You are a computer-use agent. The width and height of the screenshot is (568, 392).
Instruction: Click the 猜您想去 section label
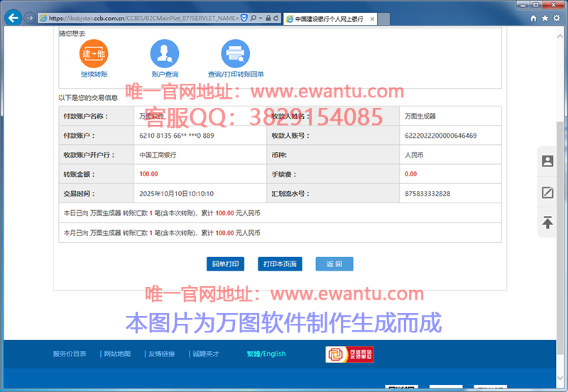(x=72, y=33)
